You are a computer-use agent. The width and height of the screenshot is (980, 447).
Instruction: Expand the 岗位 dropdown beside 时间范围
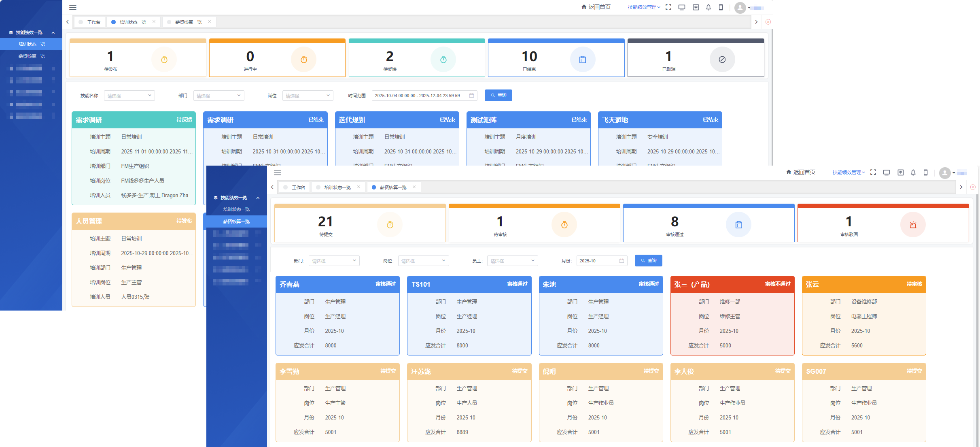tap(307, 96)
